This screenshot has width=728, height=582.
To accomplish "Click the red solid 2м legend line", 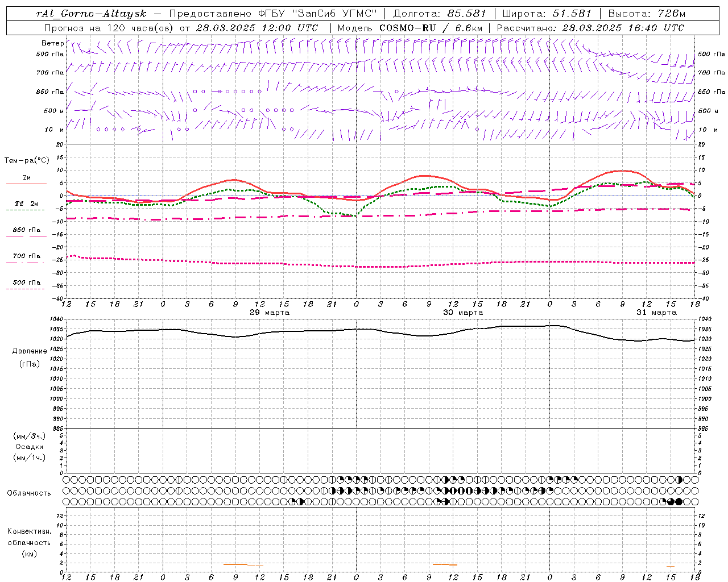I will (26, 184).
